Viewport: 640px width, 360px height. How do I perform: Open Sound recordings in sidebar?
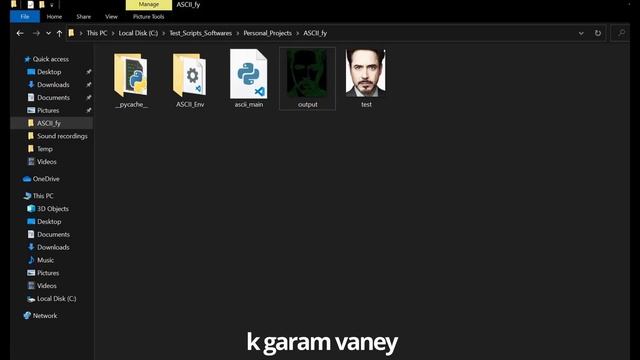pos(62,136)
